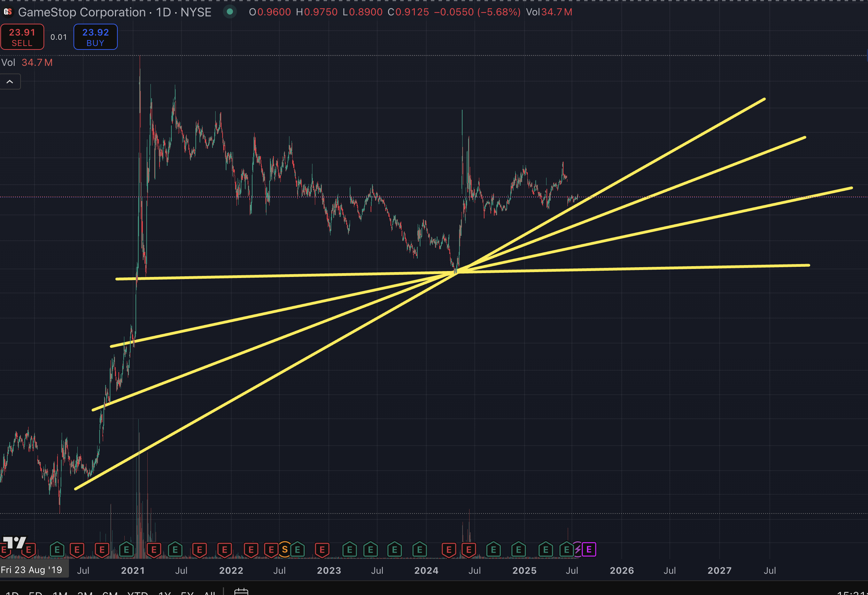
Task: Open red earnings marker left of the S marker
Action: point(271,550)
